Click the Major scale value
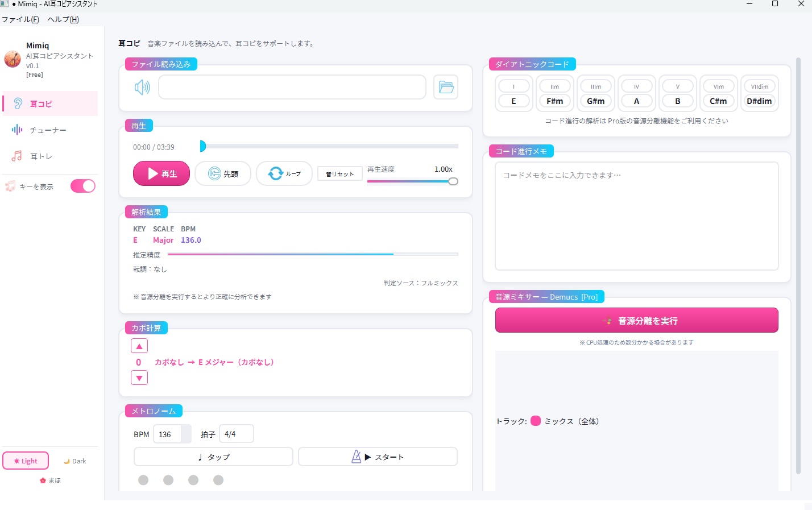The height and width of the screenshot is (510, 812). pyautogui.click(x=163, y=241)
